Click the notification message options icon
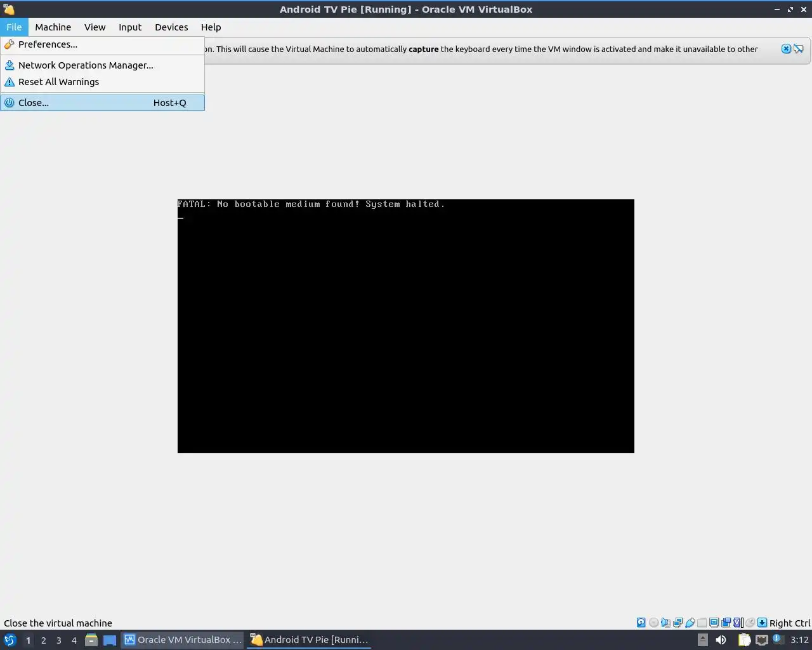The width and height of the screenshot is (812, 650). tap(799, 49)
